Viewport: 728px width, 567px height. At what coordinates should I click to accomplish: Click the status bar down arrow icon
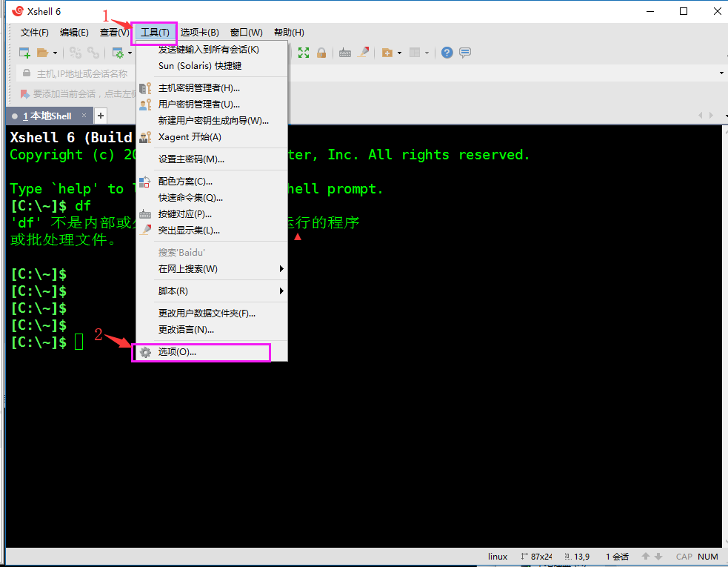pyautogui.click(x=658, y=556)
